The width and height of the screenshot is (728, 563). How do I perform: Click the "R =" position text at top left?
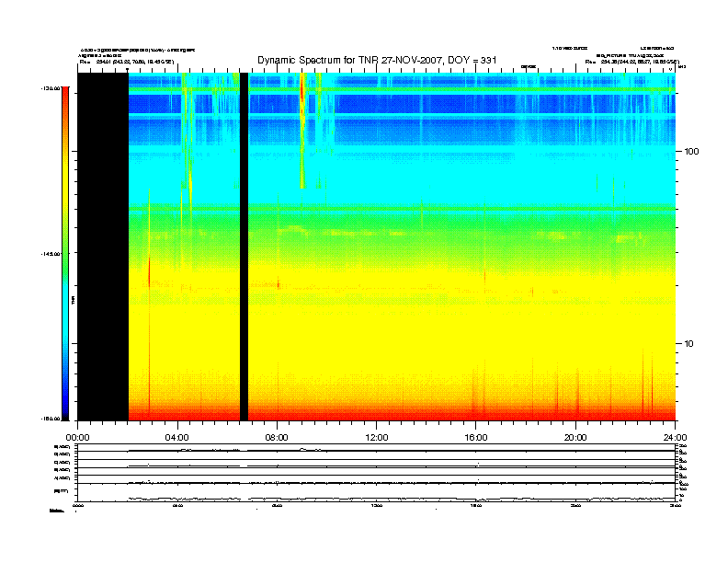tap(127, 62)
